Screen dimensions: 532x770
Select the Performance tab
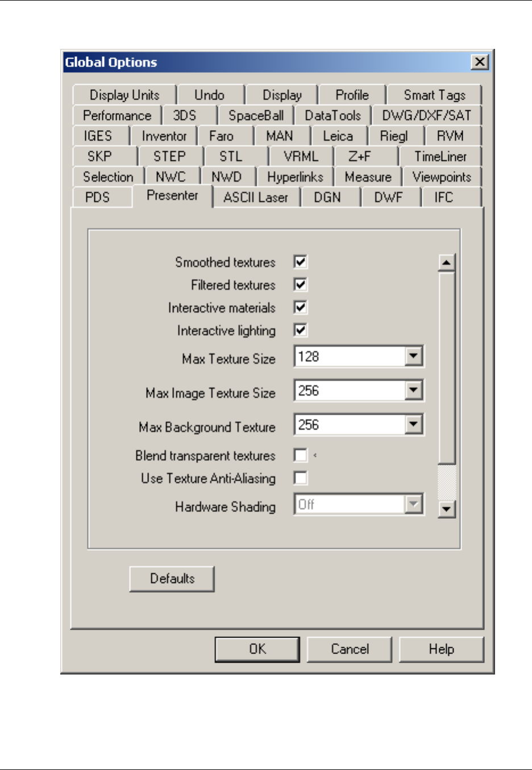[x=117, y=115]
